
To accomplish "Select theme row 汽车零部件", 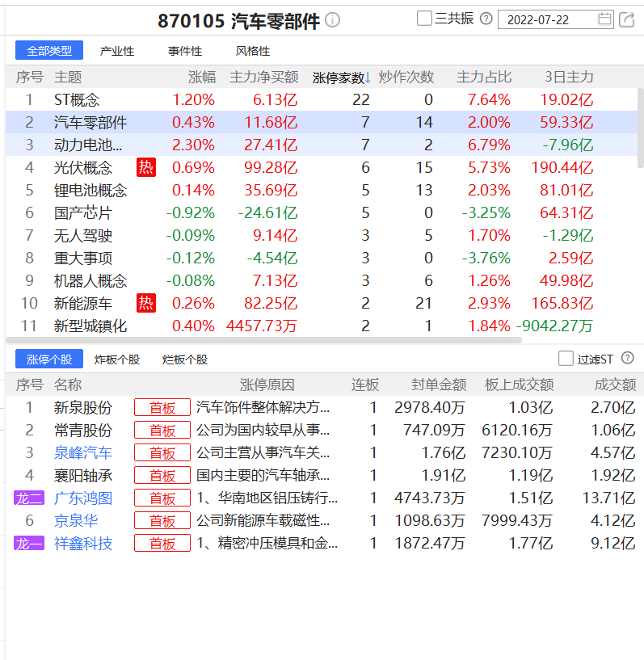I will tap(322, 123).
